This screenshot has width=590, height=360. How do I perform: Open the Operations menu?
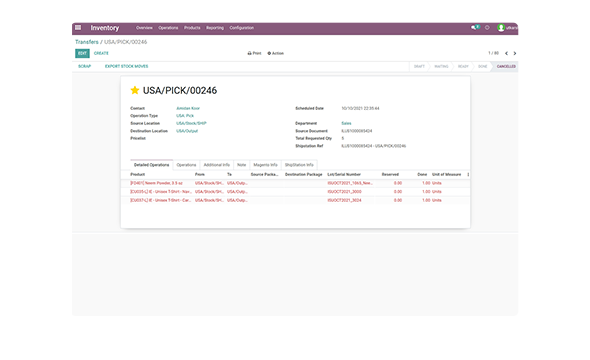tap(168, 28)
